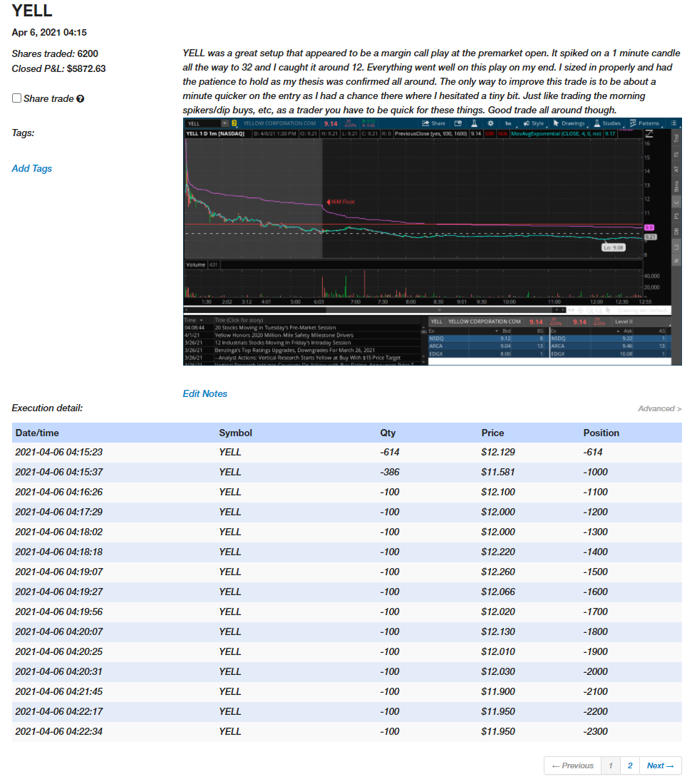
Task: Go to the Previous page
Action: point(572,765)
